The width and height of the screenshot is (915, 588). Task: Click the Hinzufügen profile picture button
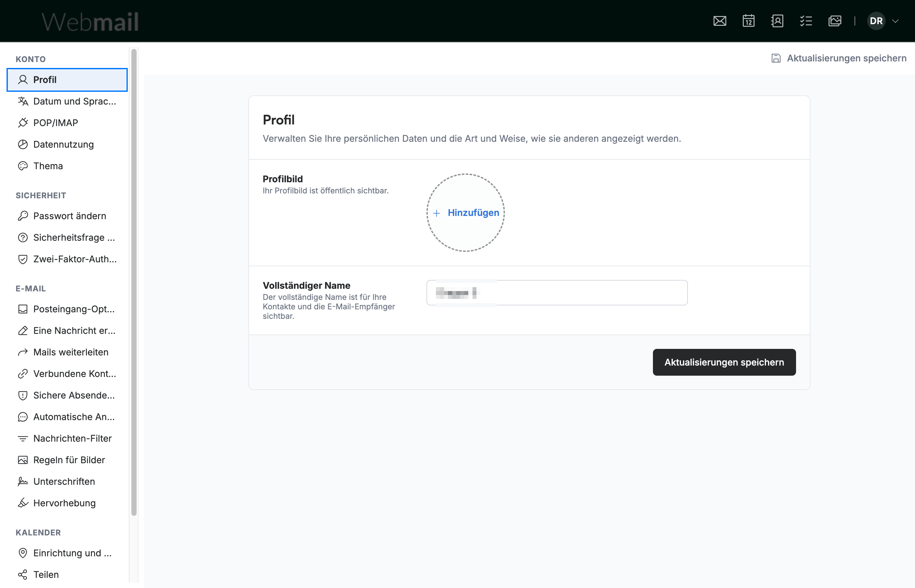[x=466, y=213]
